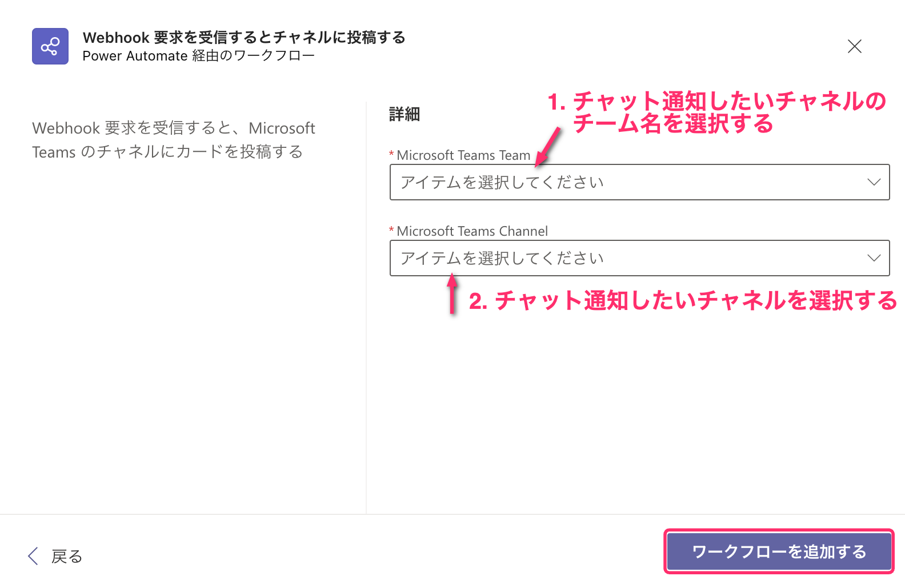Click the description text about Webhook 要求を受信すると
905x588 pixels.
tap(174, 140)
